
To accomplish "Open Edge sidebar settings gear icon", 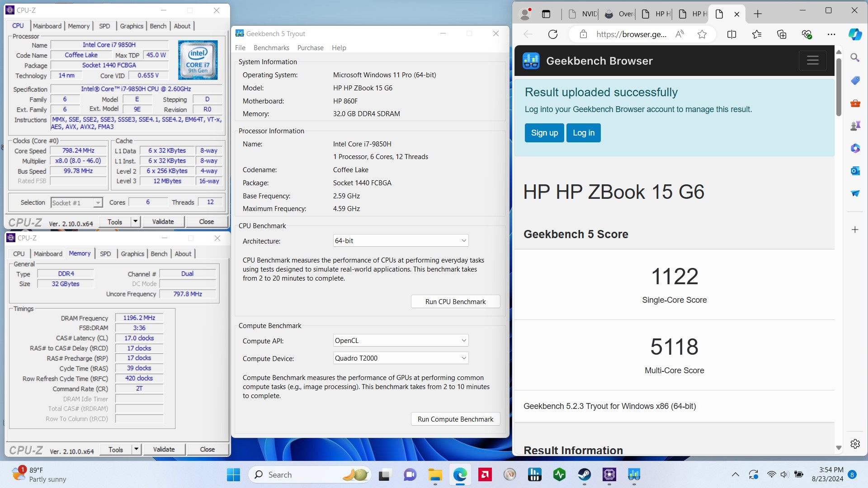I will (x=855, y=444).
